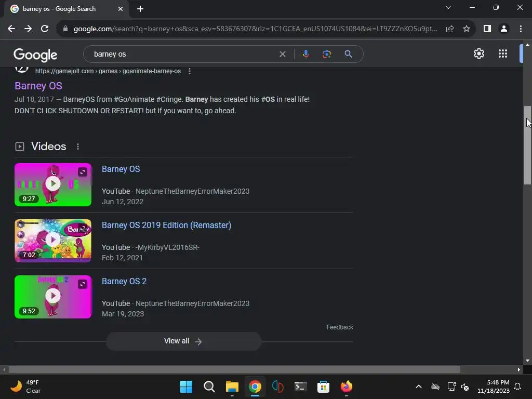Submit search with magnifier icon

coord(348,54)
